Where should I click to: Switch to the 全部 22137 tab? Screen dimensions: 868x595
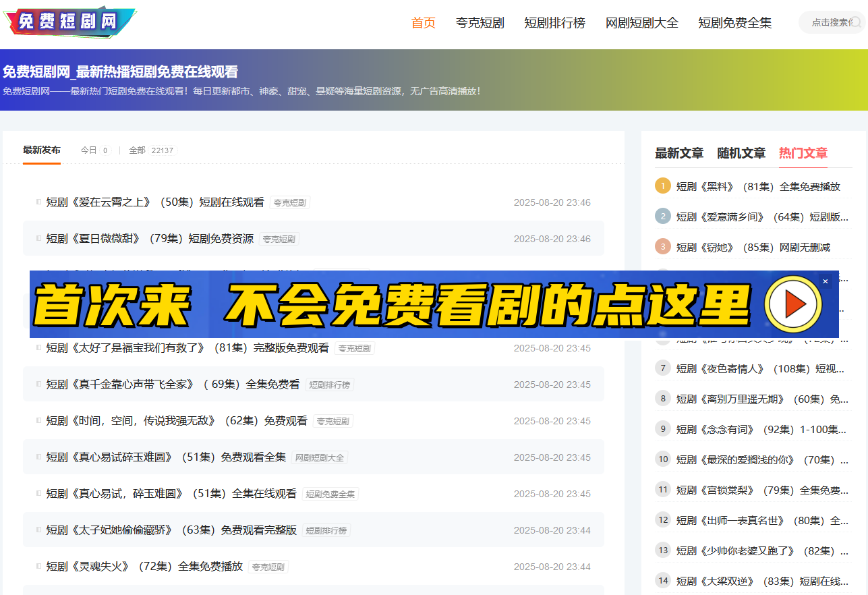point(151,150)
